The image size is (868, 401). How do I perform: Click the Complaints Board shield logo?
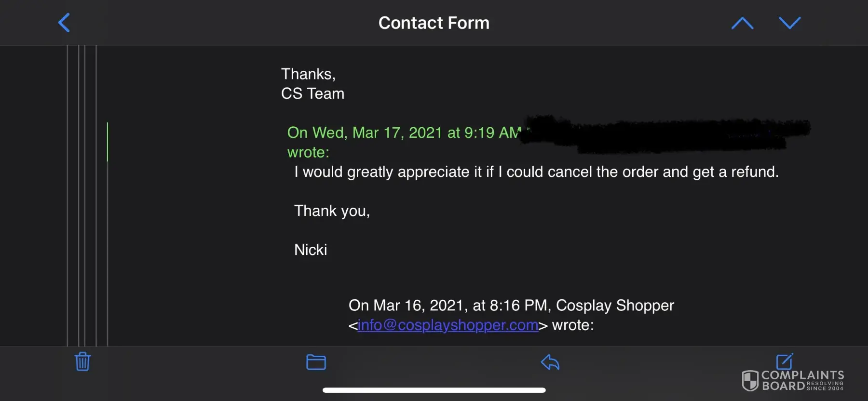(x=750, y=380)
